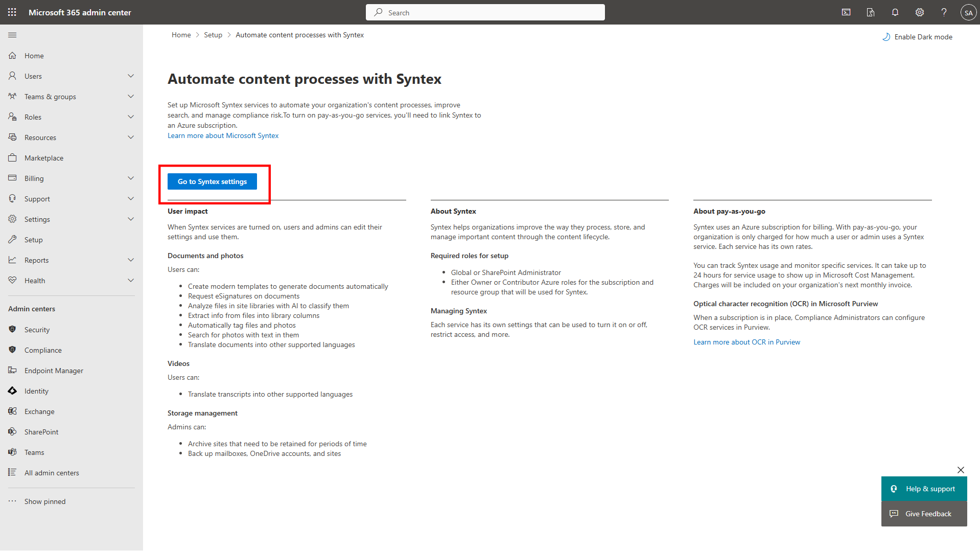Click the Identity diamond icon
980x551 pixels.
(x=12, y=391)
